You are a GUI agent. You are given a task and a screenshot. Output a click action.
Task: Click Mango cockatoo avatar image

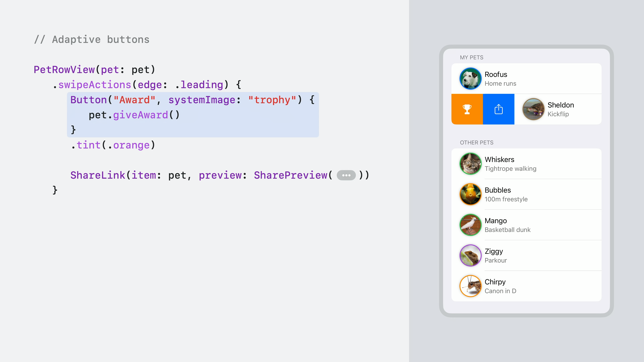point(470,225)
